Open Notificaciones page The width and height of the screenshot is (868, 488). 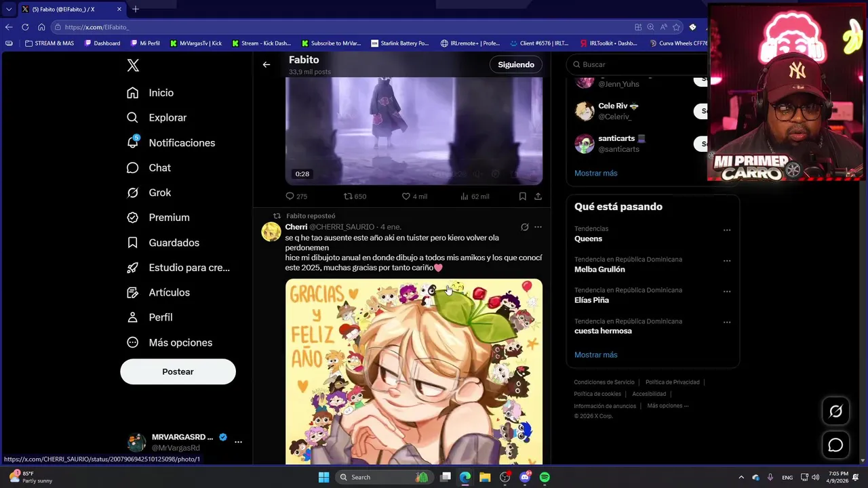point(171,143)
